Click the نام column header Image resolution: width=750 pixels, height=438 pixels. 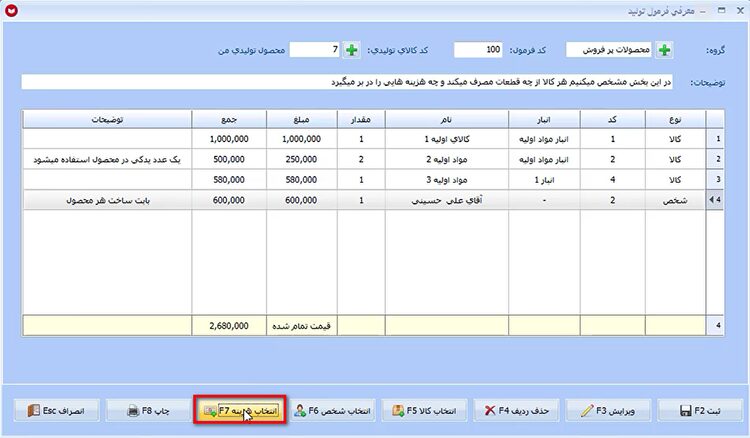(x=446, y=120)
